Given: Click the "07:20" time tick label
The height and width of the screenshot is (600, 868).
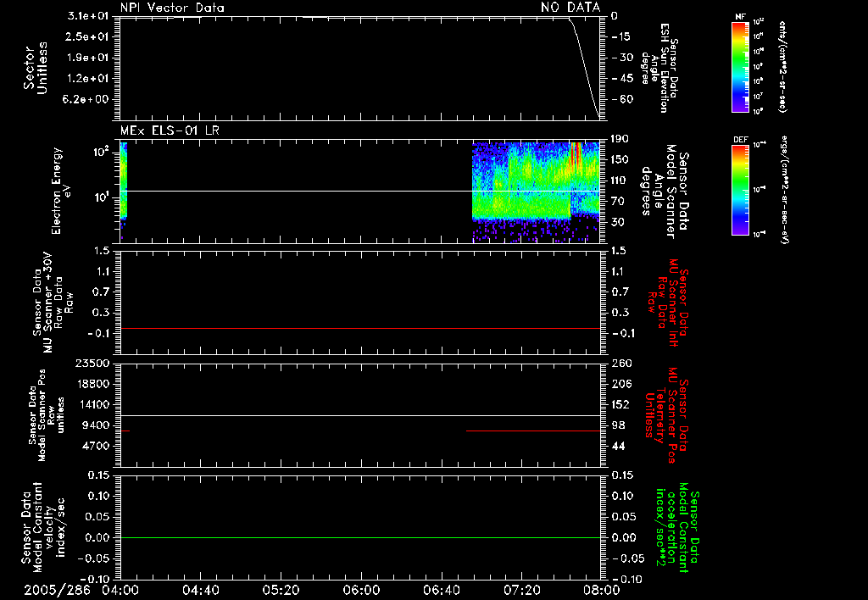Looking at the screenshot, I should coord(521,590).
